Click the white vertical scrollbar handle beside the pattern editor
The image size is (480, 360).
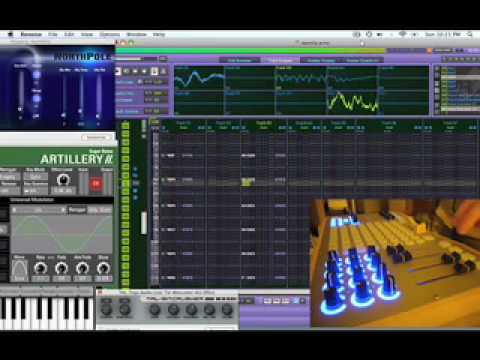pyautogui.click(x=144, y=222)
